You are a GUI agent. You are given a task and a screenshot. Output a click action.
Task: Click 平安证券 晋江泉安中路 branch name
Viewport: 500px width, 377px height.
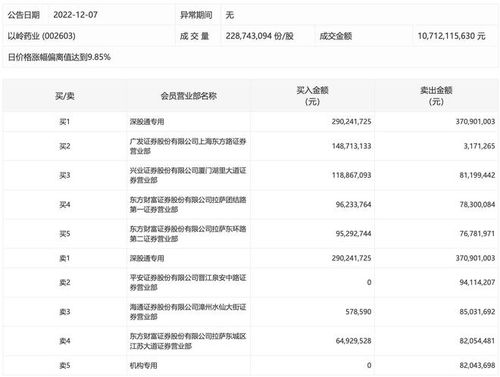click(188, 283)
